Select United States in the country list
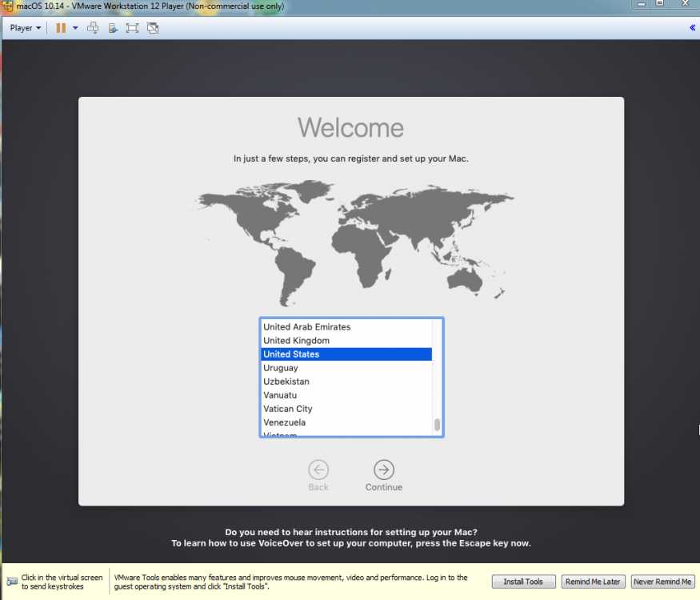The width and height of the screenshot is (700, 600). coord(346,354)
